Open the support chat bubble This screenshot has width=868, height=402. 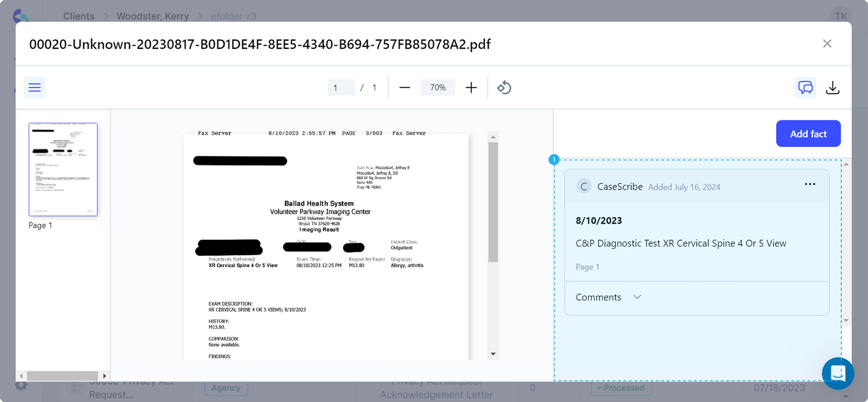838,373
